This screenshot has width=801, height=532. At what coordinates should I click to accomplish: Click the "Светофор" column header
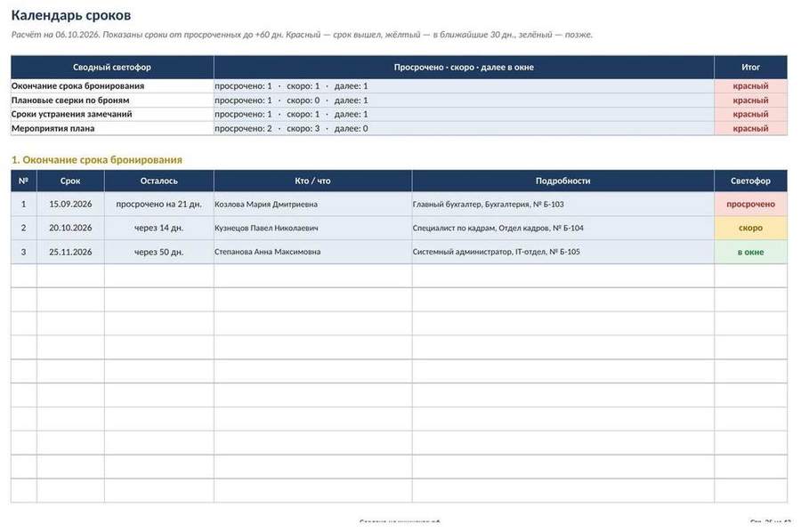click(750, 181)
